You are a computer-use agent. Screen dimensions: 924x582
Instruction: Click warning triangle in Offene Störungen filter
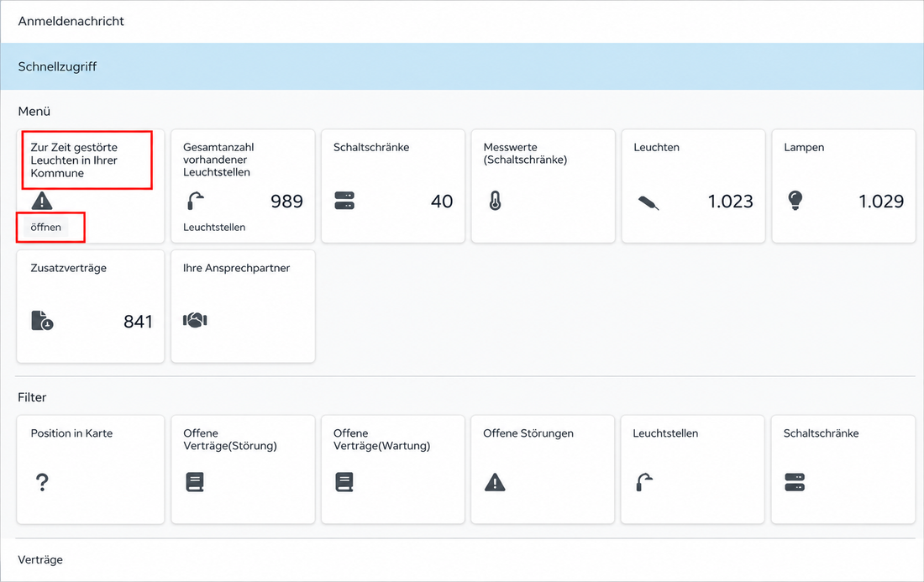click(x=495, y=482)
